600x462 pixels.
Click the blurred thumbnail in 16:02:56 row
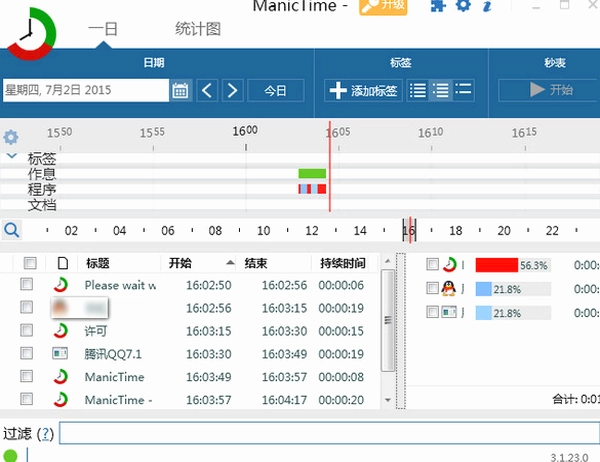pos(80,308)
